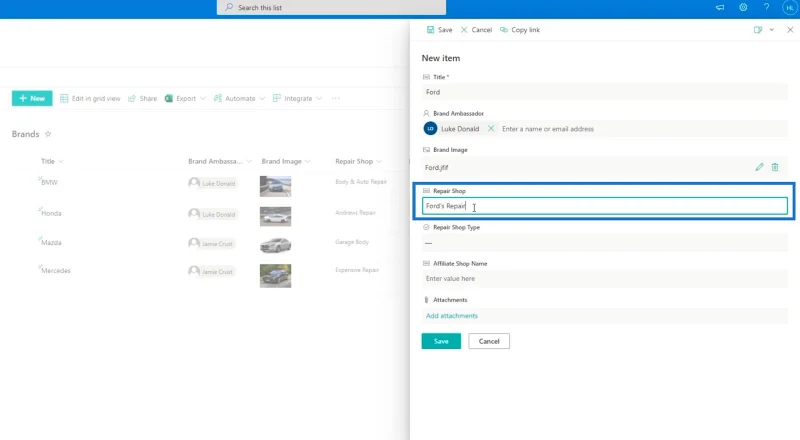The image size is (800, 440).
Task: Expand the Export dropdown arrow
Action: click(203, 99)
